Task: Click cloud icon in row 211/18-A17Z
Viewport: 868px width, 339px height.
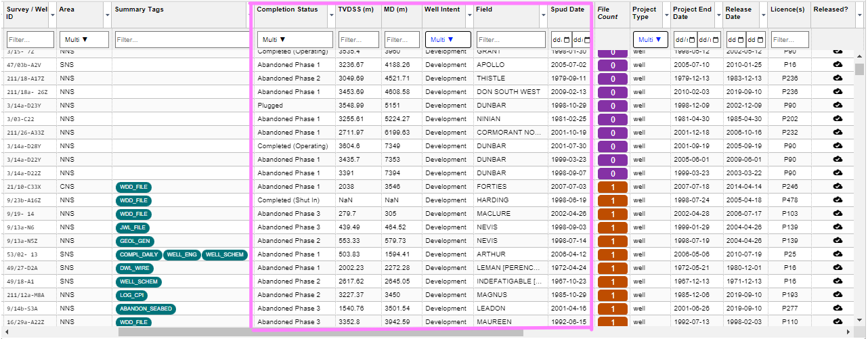Action: (838, 78)
